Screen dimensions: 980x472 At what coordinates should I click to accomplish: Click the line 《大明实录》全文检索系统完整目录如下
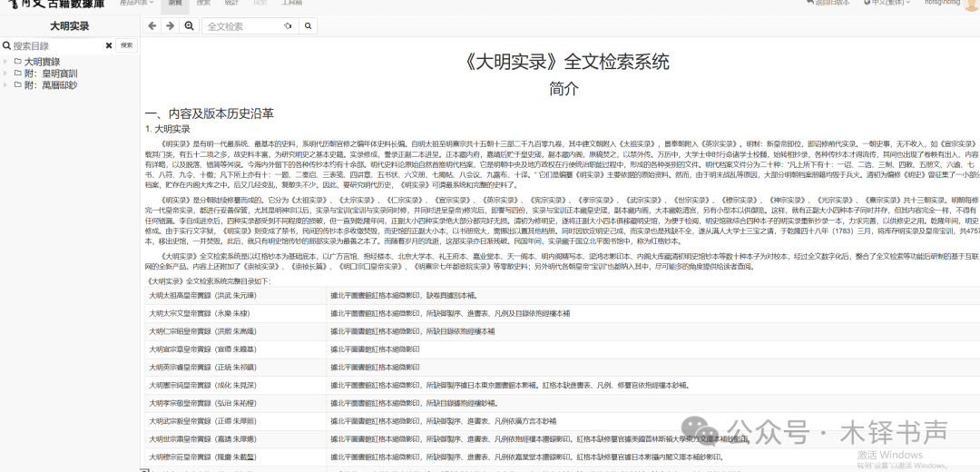(x=208, y=281)
